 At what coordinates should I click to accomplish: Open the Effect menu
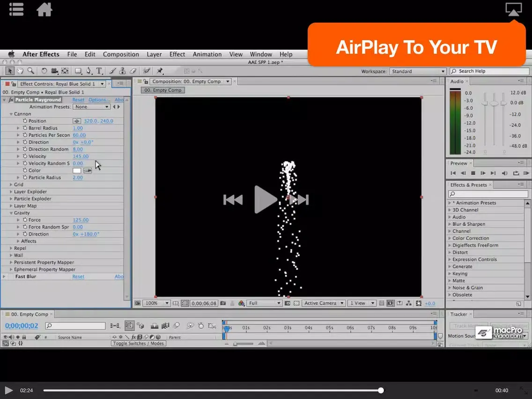pos(177,54)
